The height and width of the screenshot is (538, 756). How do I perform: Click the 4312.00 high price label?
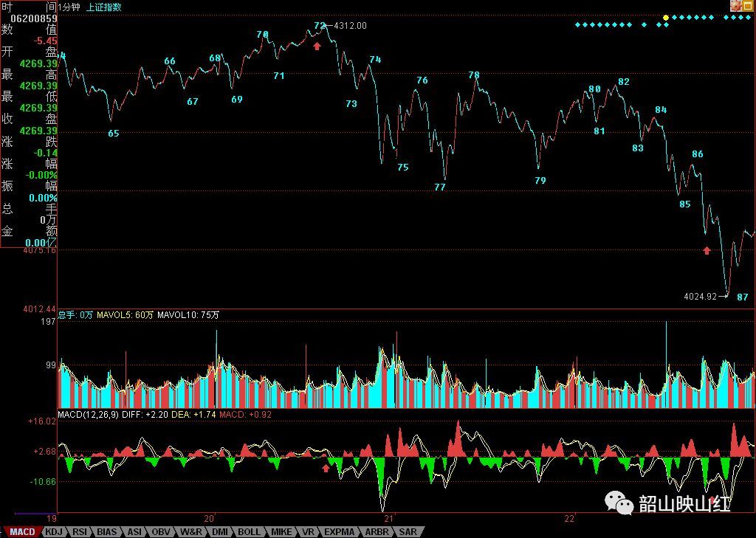click(x=350, y=26)
